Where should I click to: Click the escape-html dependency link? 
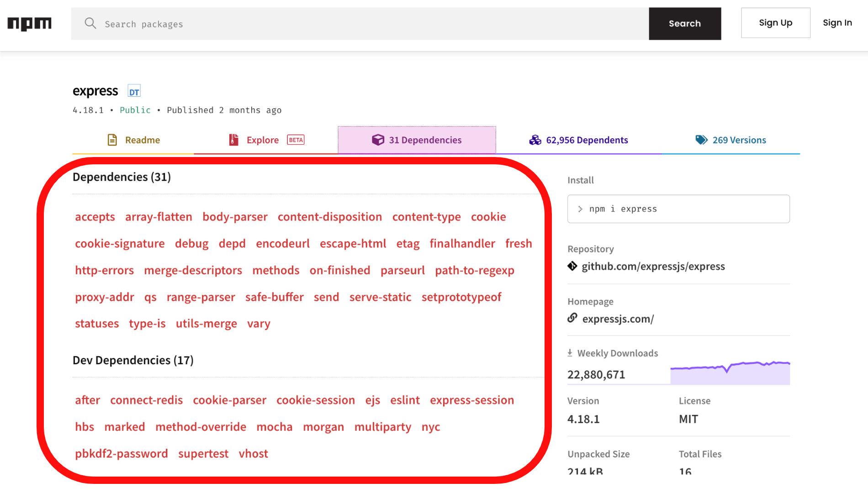click(353, 244)
